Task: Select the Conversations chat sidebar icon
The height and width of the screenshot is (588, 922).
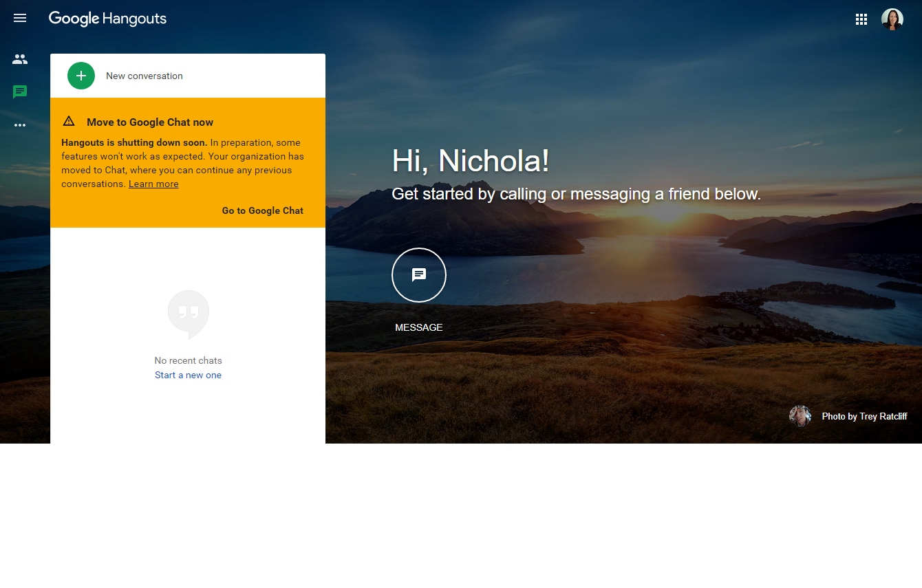Action: coord(20,91)
